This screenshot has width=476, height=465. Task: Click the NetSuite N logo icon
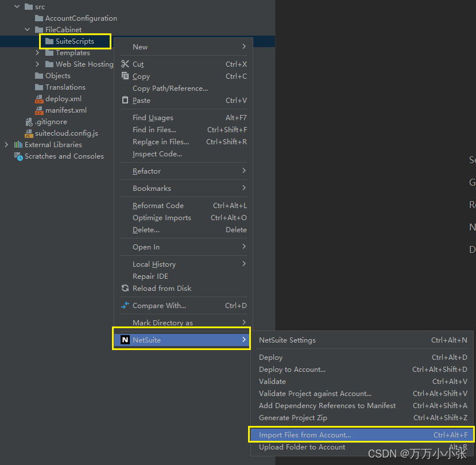pos(125,340)
